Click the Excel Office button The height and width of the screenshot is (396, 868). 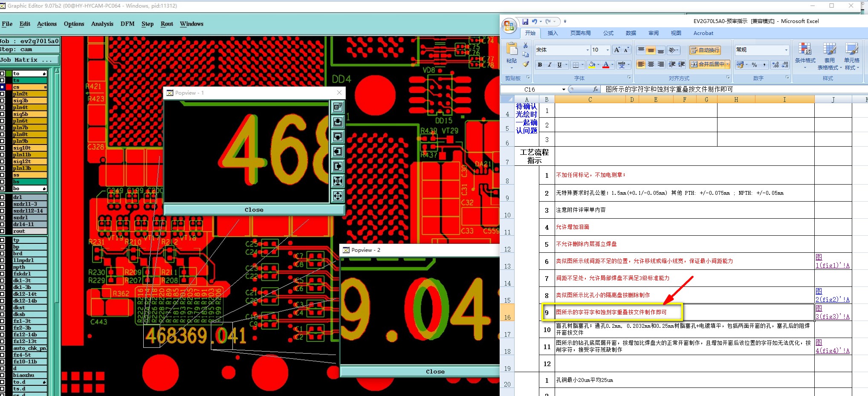[x=509, y=26]
